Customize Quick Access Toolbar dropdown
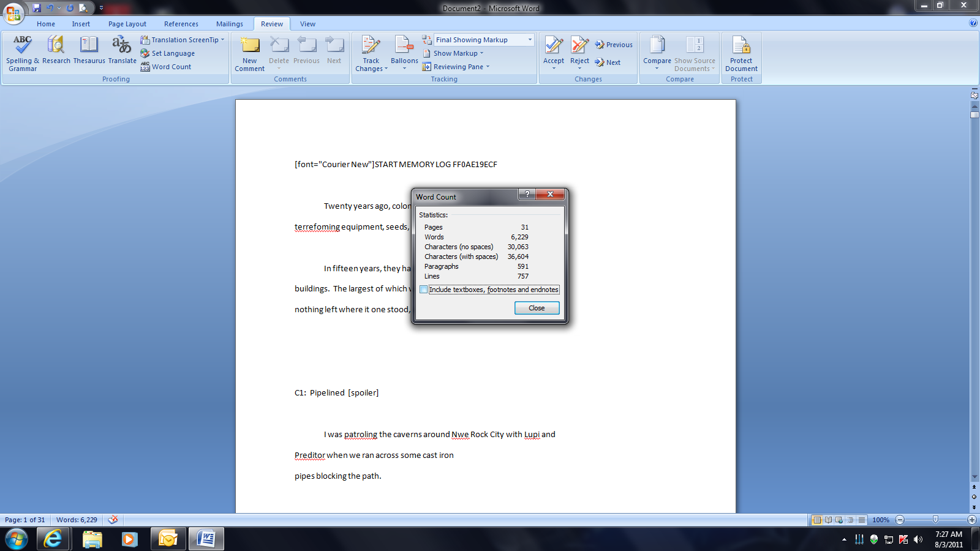The height and width of the screenshot is (551, 980). click(x=101, y=8)
